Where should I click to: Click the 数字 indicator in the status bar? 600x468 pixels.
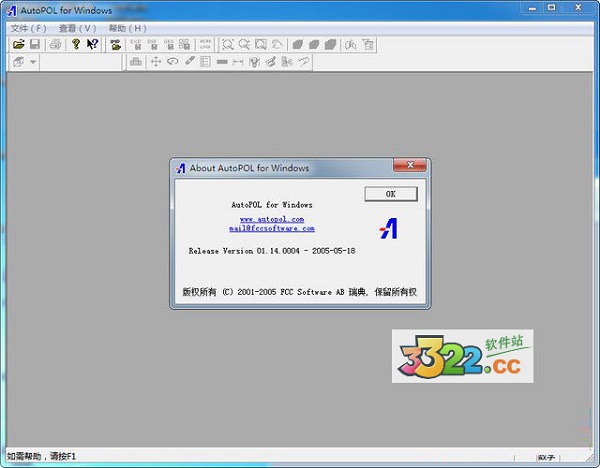click(546, 457)
